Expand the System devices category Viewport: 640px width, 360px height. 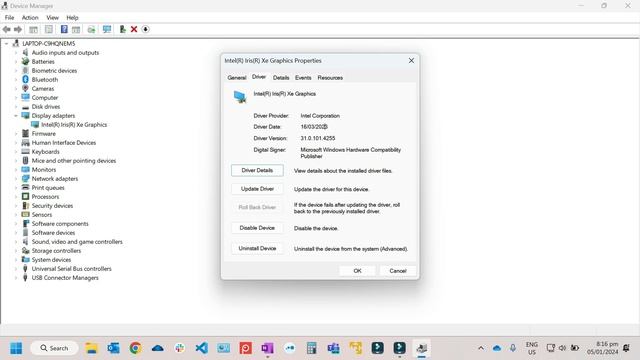[x=16, y=260]
